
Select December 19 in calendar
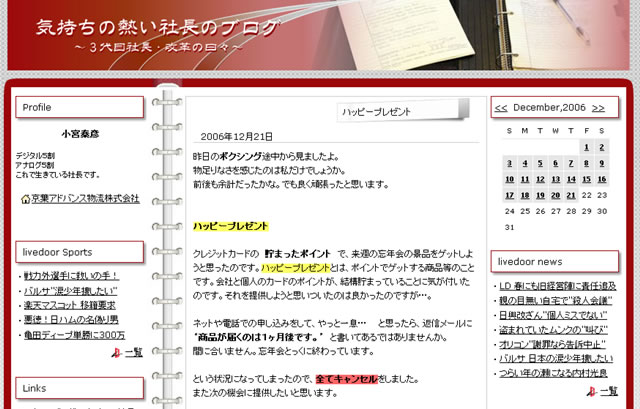[540, 195]
